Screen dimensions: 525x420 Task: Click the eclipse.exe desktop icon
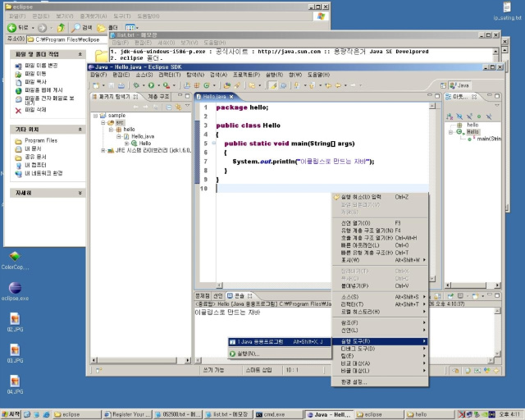tap(15, 292)
